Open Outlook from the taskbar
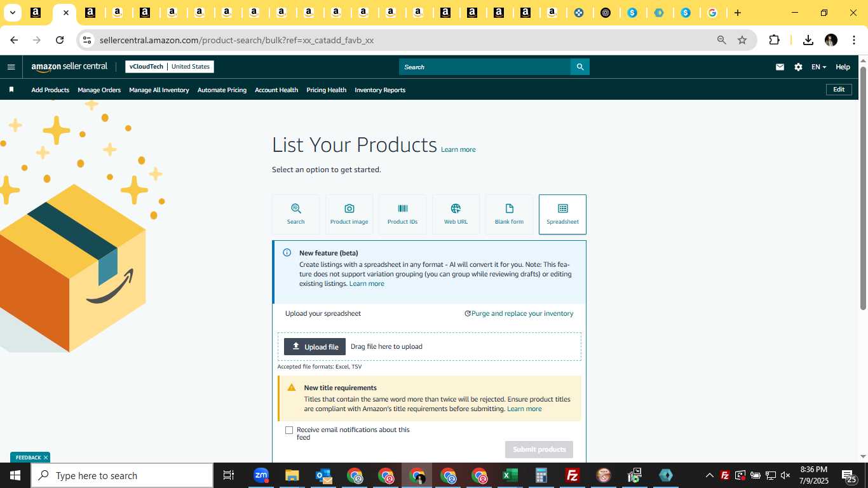 (x=323, y=475)
